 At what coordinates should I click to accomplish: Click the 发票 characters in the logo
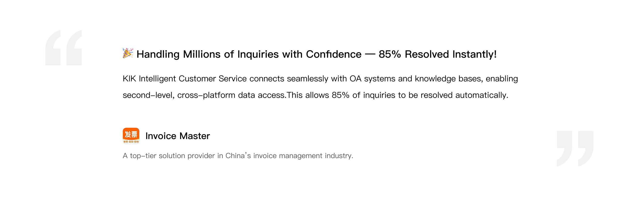point(131,134)
